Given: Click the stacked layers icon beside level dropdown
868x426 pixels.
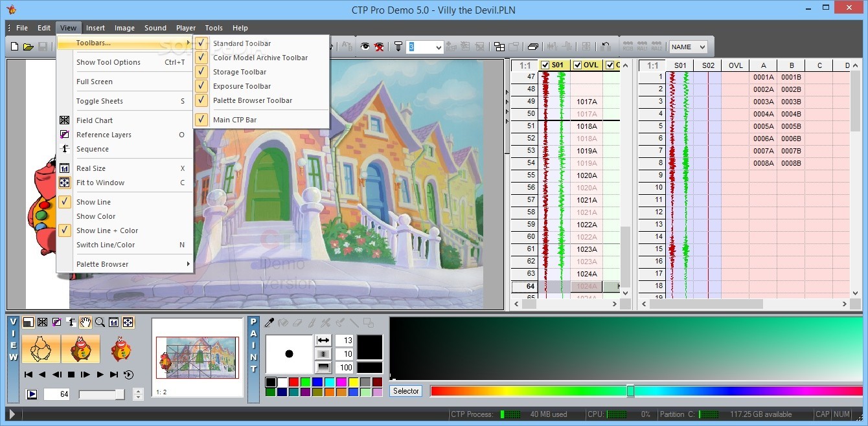Looking at the screenshot, I should coord(398,47).
